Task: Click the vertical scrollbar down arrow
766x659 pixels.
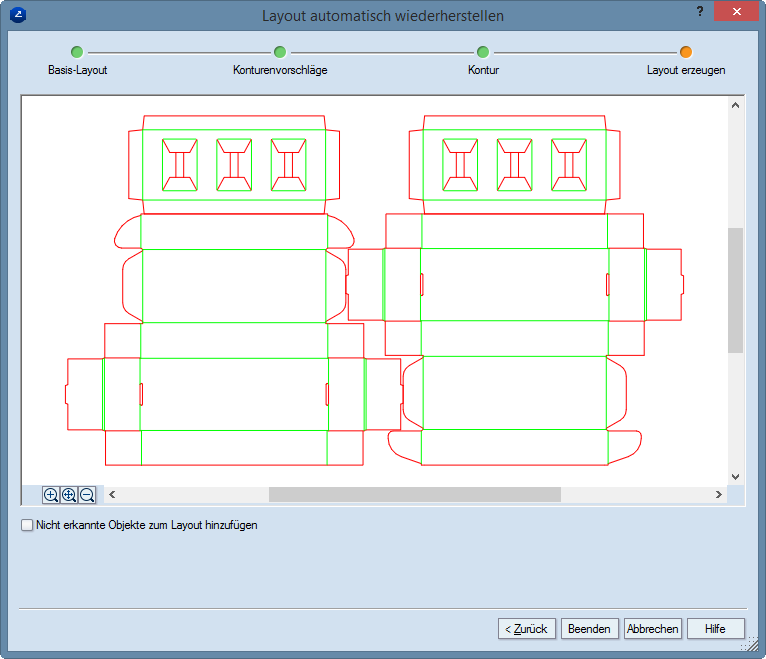Action: pyautogui.click(x=735, y=477)
